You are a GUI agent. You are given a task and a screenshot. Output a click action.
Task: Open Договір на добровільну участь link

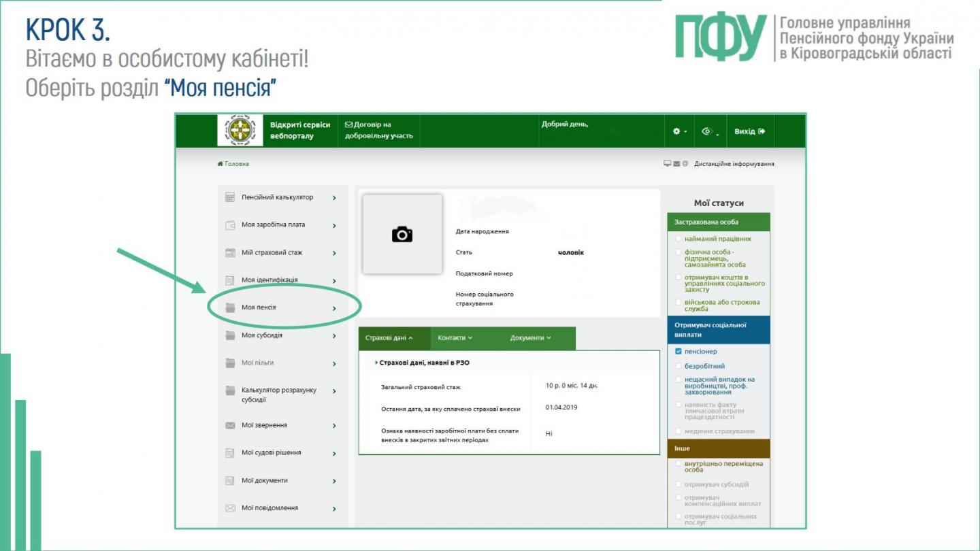coord(378,131)
